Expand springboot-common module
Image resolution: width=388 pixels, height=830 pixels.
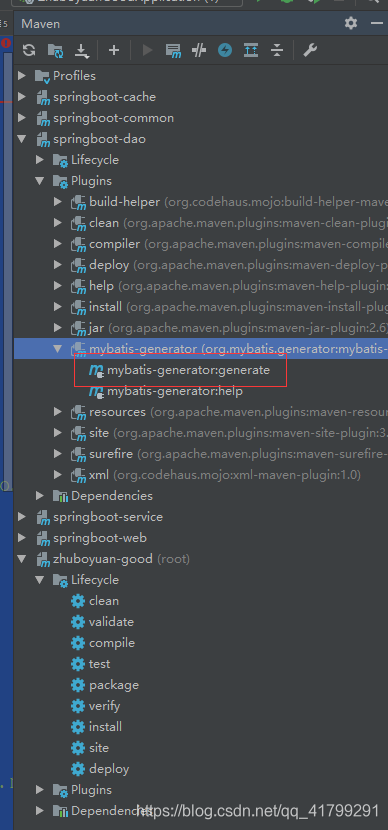coord(22,118)
